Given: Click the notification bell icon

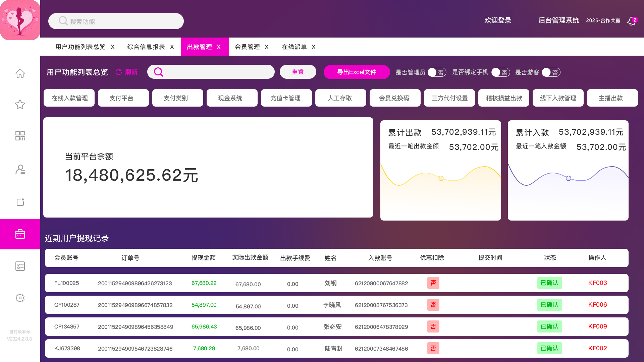Looking at the screenshot, I should (632, 21).
